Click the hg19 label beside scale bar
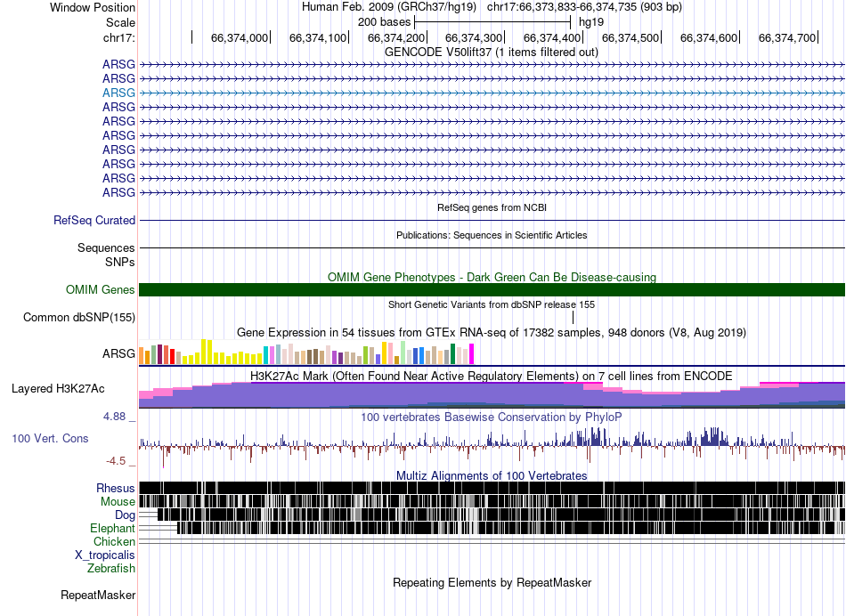The width and height of the screenshot is (846, 616). click(x=591, y=22)
